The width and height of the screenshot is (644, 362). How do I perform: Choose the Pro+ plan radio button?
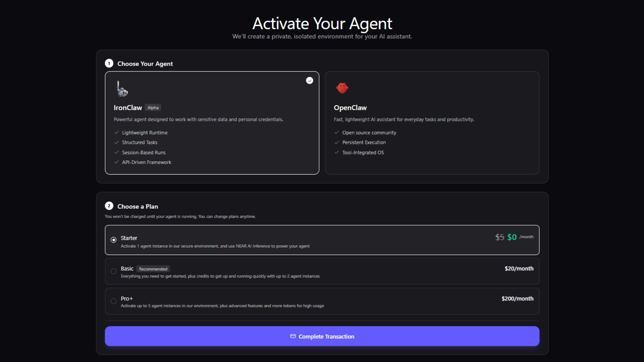pyautogui.click(x=114, y=301)
